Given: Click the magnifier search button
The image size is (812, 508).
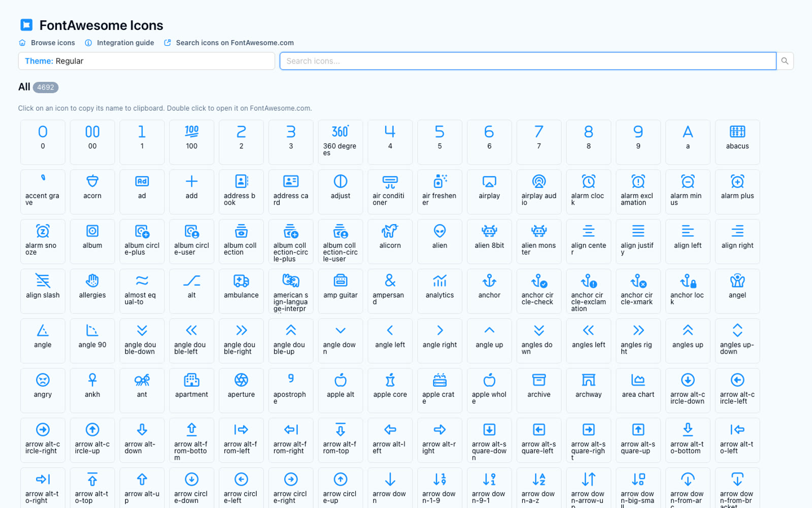Looking at the screenshot, I should tap(785, 61).
